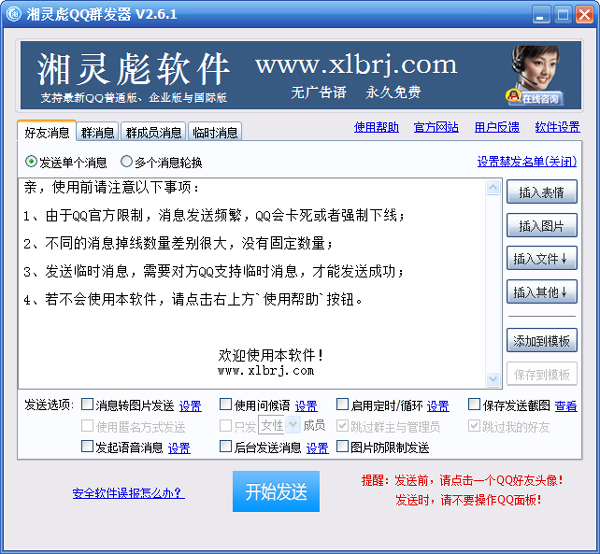Screen dimensions: 600x554
Task: Open 设置 link for 启用定时/循环
Action: pyautogui.click(x=438, y=406)
